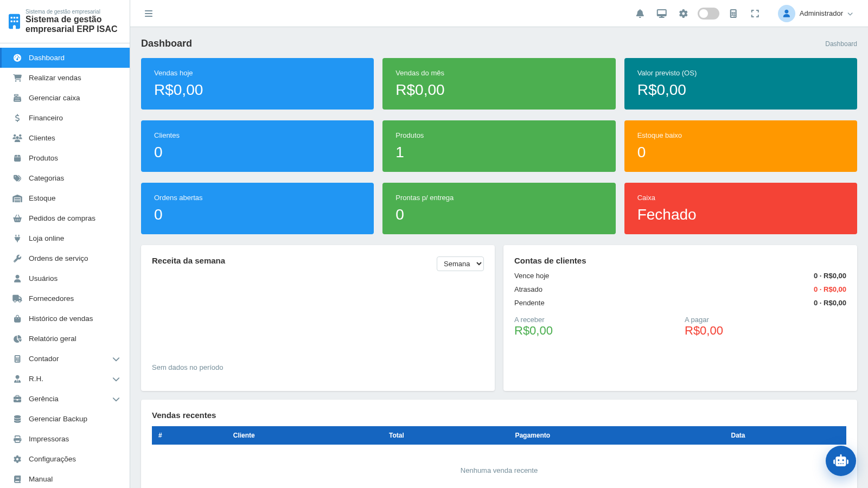Click the ERP ISAC building logo
The height and width of the screenshot is (488, 868).
click(15, 22)
